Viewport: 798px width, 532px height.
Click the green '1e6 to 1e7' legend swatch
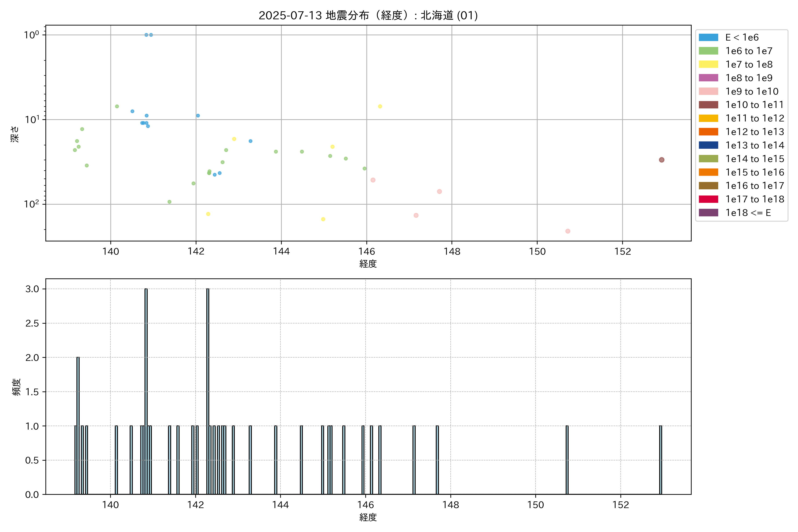click(x=708, y=51)
